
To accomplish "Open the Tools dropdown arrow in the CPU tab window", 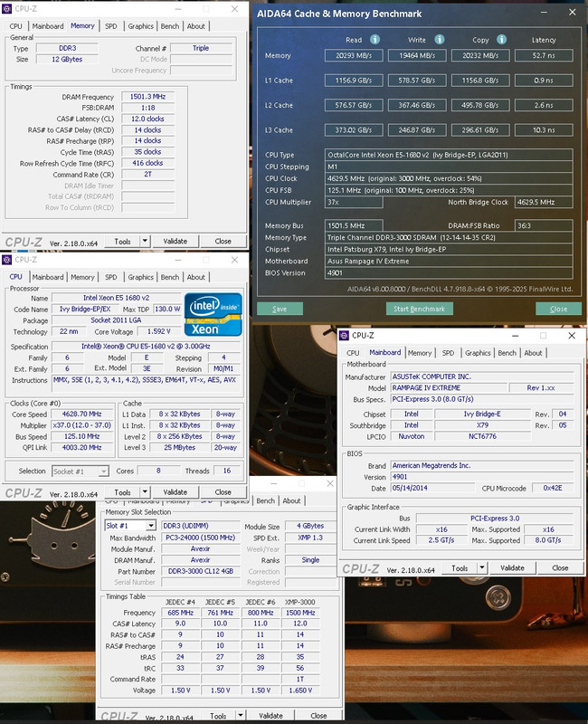I will pos(145,491).
